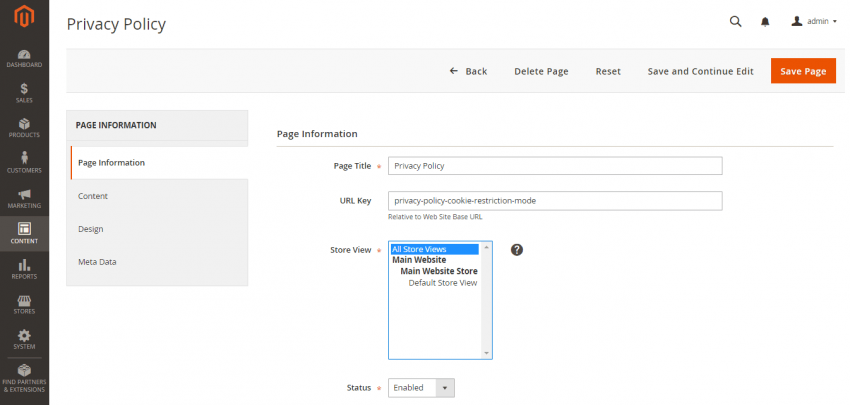The height and width of the screenshot is (405, 850).
Task: Open the Products menu
Action: pos(24,128)
